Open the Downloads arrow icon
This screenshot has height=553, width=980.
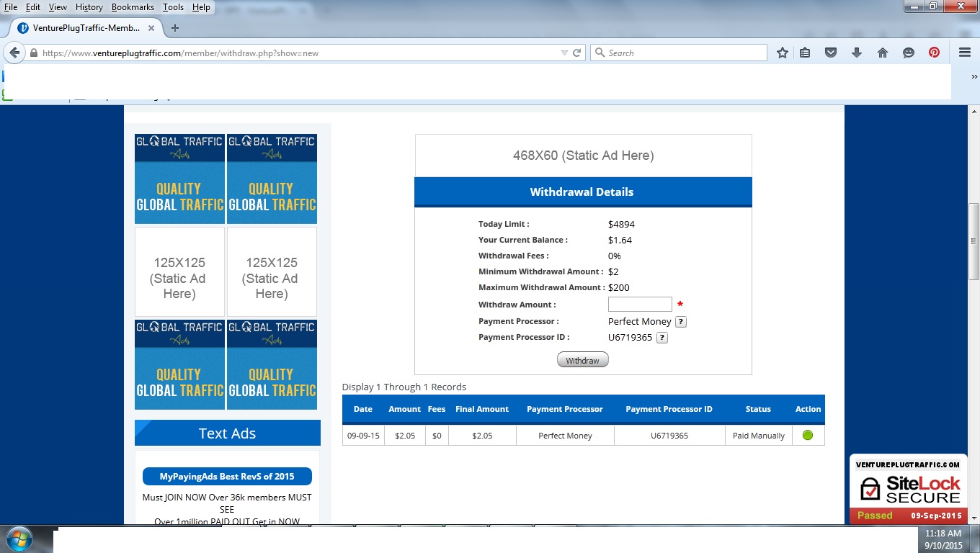[857, 53]
